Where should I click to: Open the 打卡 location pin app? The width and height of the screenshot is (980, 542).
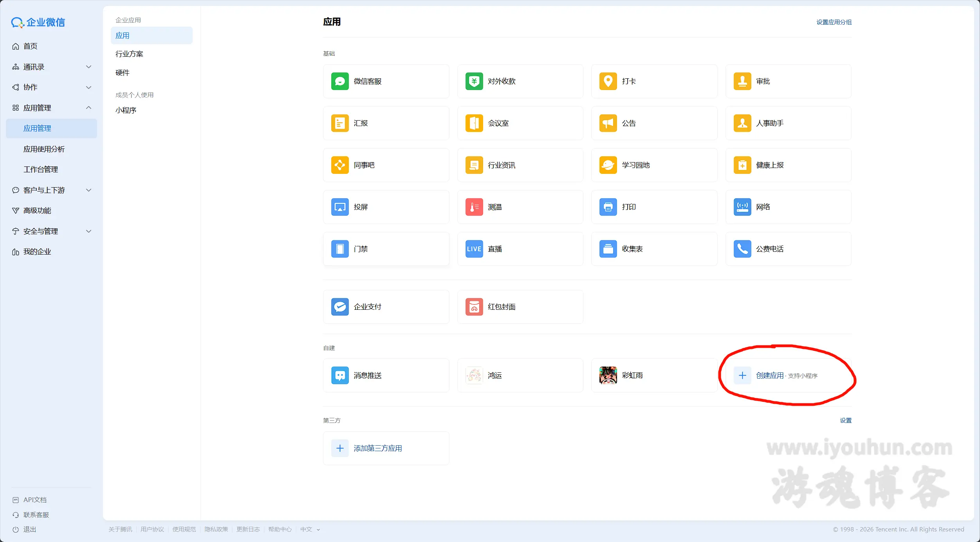[x=608, y=81]
